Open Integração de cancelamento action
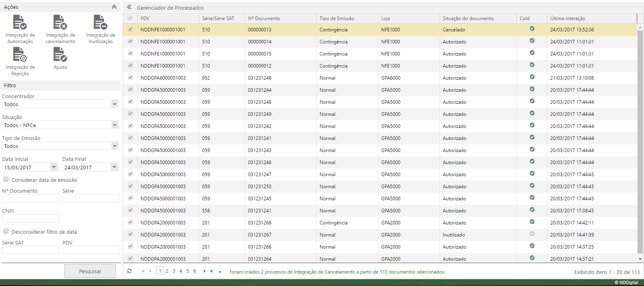 tap(60, 23)
